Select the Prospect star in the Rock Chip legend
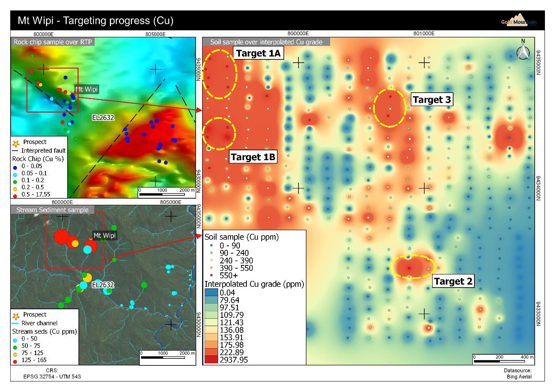Viewport: 556px width, 392px height. coord(16,143)
